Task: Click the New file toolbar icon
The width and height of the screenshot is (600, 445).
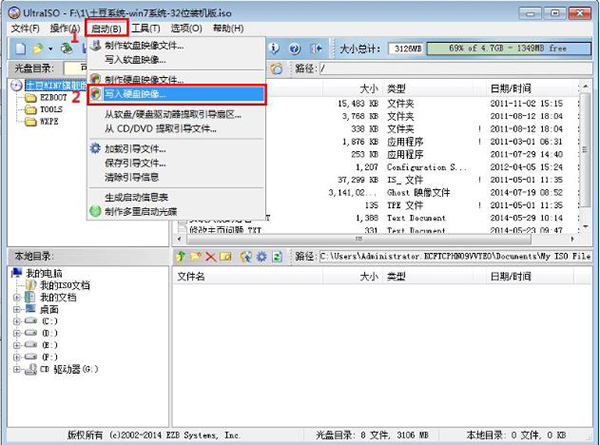Action: click(x=21, y=49)
